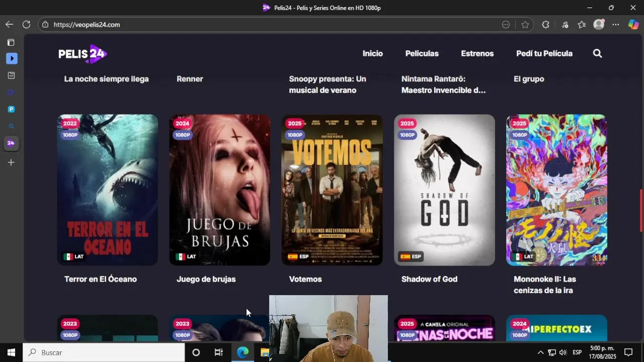Select the Pelis24 vertical tab
This screenshot has width=644, height=362.
(x=11, y=143)
